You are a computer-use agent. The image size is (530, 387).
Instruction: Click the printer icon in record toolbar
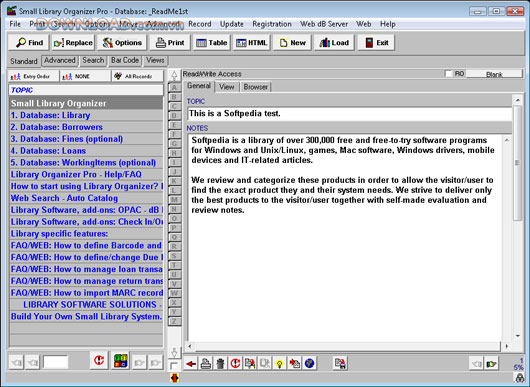pos(206,364)
